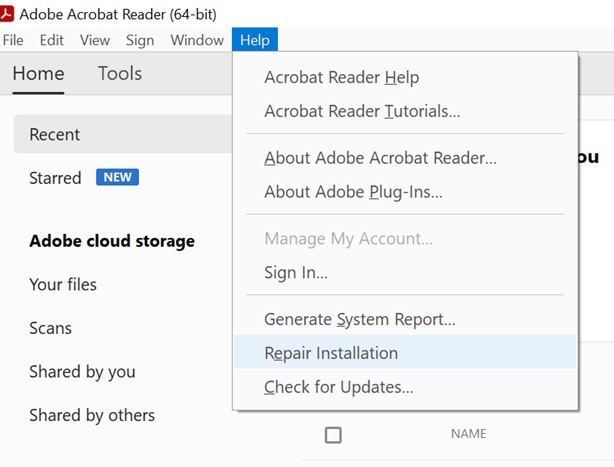Choose Repair Installation from Help menu
The image size is (614, 467).
coord(405,352)
